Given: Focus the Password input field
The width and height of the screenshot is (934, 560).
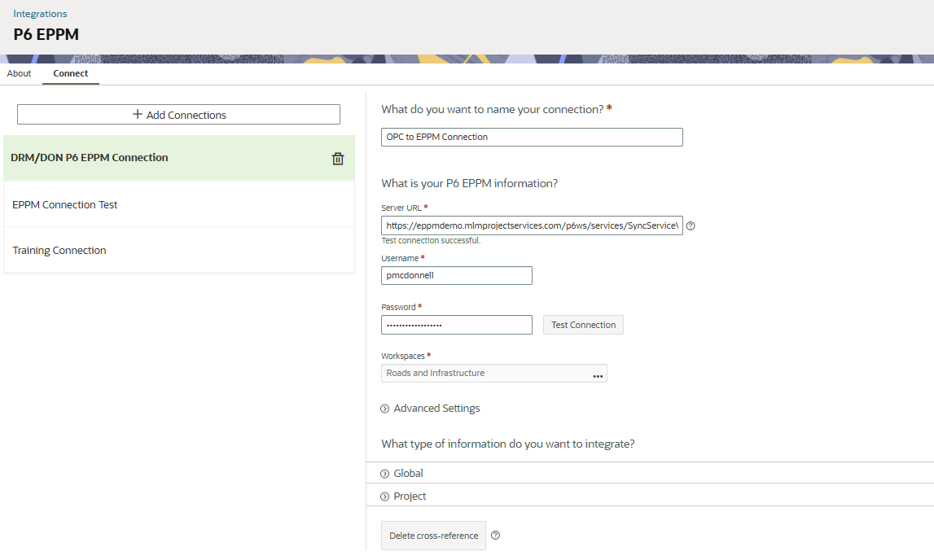Looking at the screenshot, I should click(456, 325).
